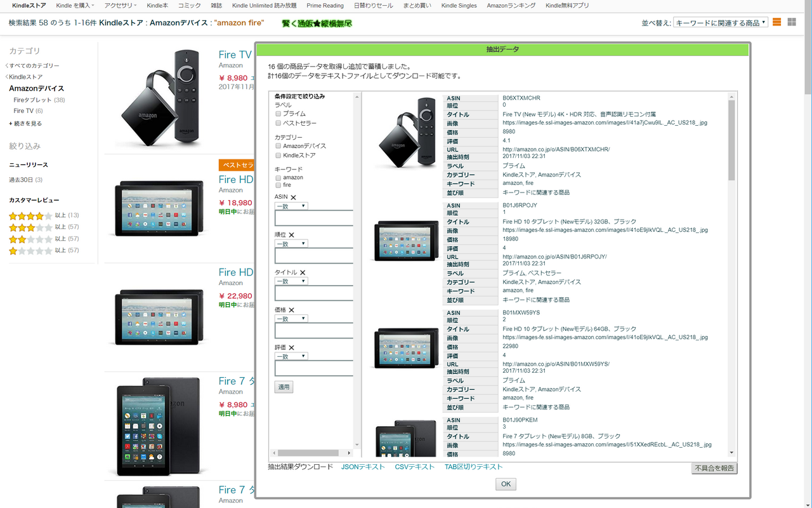The height and width of the screenshot is (508, 812).
Task: Remove the タイトル filter with its X icon
Action: pyautogui.click(x=303, y=272)
